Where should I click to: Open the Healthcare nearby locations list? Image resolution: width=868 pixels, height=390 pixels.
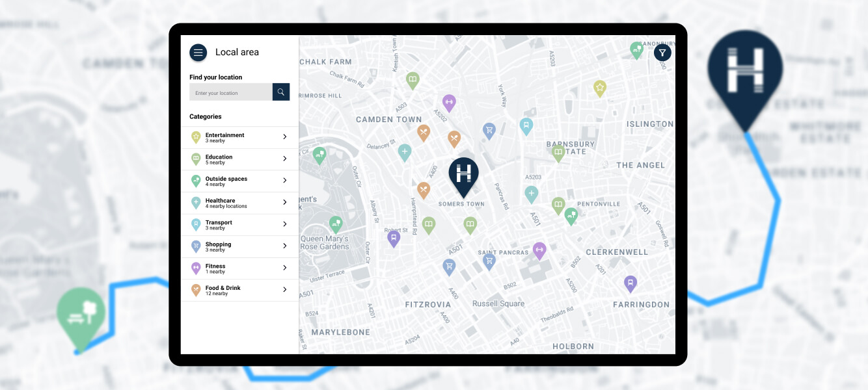pyautogui.click(x=284, y=202)
